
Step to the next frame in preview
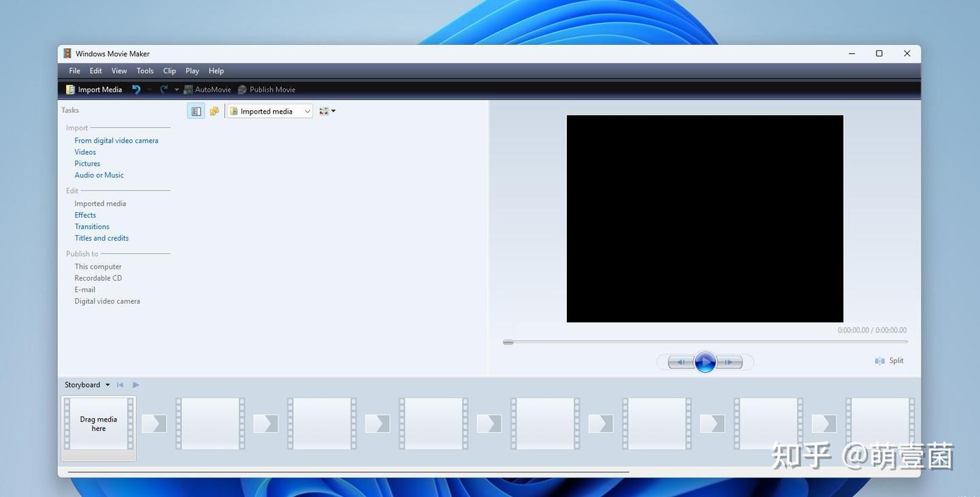(730, 362)
